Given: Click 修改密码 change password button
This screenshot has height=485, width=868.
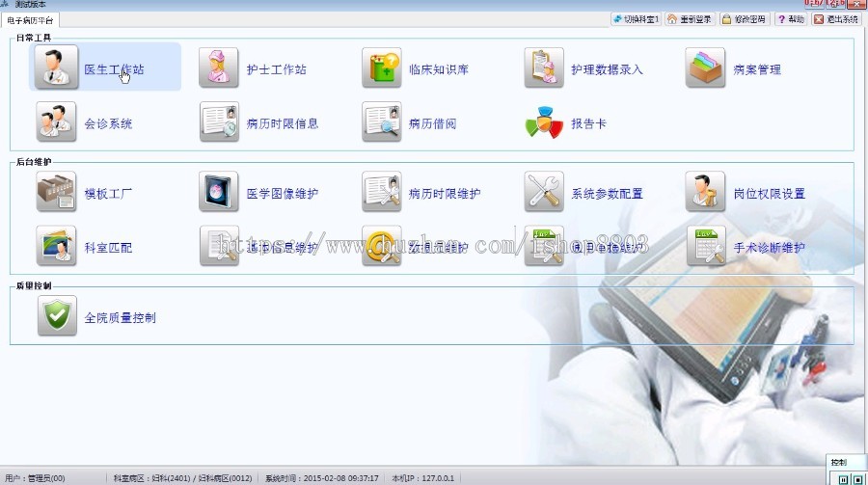Looking at the screenshot, I should pyautogui.click(x=744, y=19).
